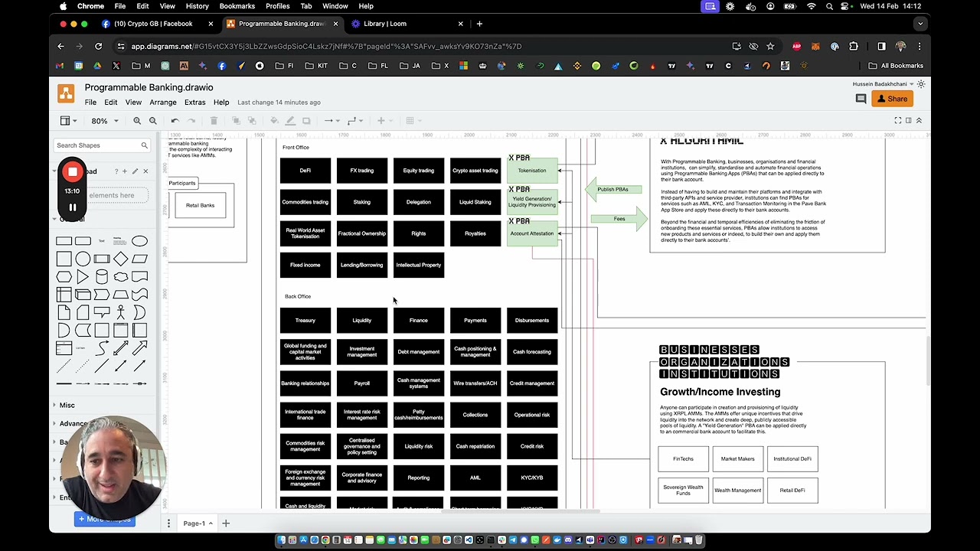This screenshot has height=551, width=980.
Task: Select the cloud shape in General palette
Action: tap(120, 277)
